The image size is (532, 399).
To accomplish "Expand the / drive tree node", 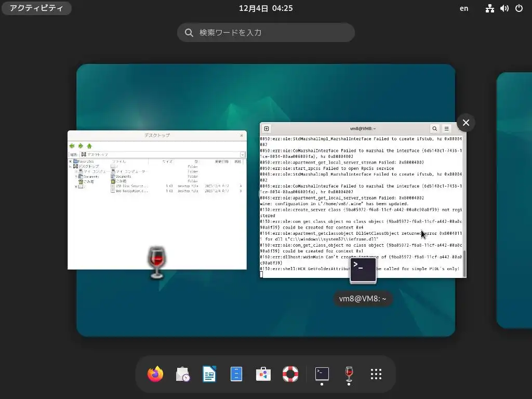I will [76, 187].
